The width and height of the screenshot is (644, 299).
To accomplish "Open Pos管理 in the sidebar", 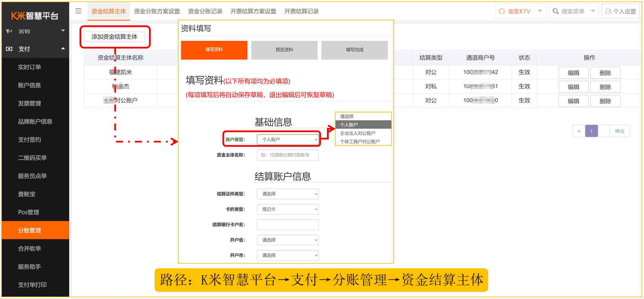I will (x=35, y=212).
